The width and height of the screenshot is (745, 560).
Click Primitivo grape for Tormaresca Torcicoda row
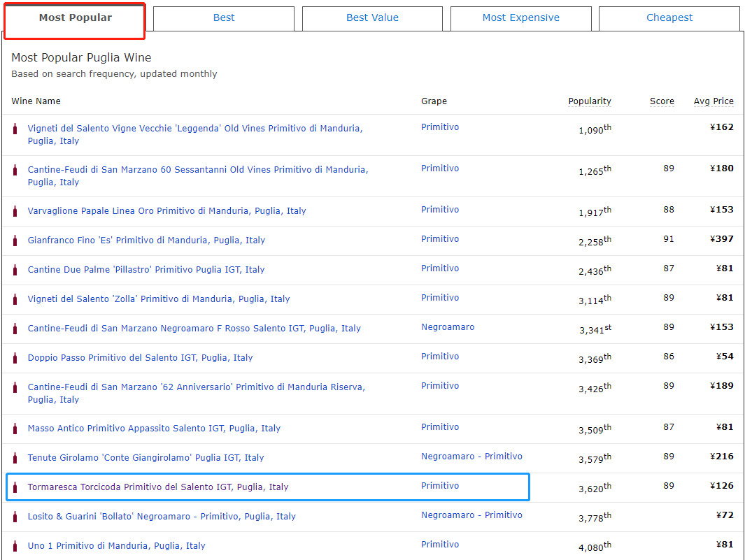[x=440, y=487]
